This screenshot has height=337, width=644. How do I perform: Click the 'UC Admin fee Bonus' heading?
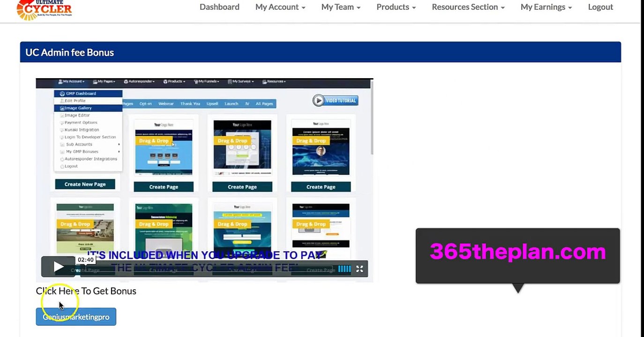click(70, 52)
